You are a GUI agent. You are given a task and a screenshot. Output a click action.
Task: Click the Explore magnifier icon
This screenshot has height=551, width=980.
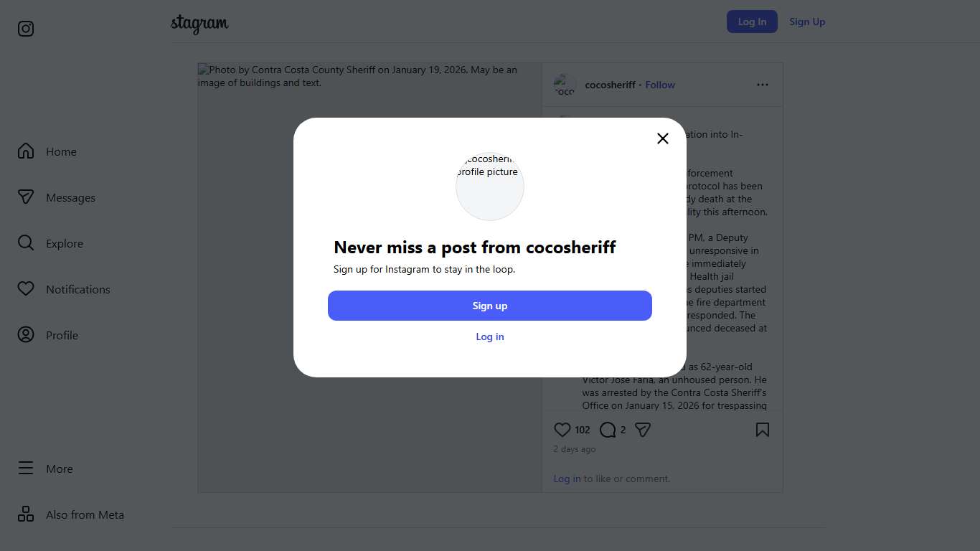[26, 243]
